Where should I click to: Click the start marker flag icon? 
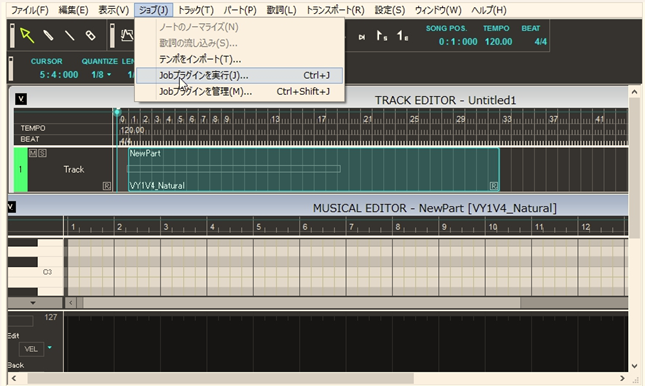pos(382,36)
